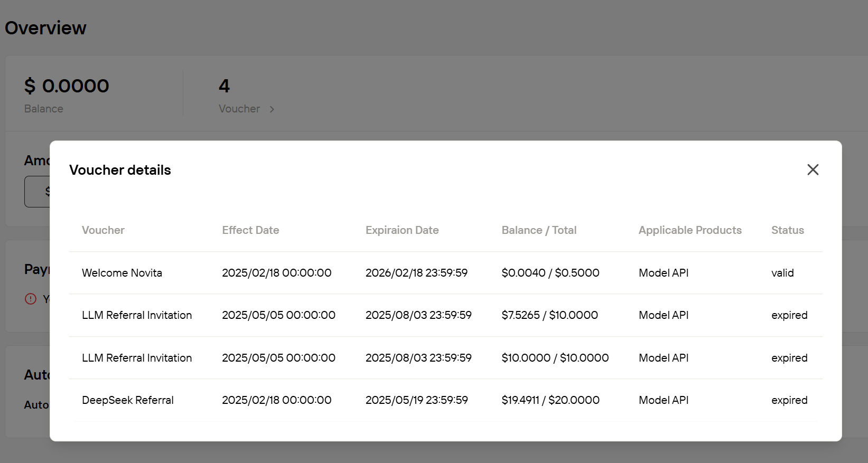Select the Welcome Novita voucher row
This screenshot has height=463, width=868.
coord(122,273)
